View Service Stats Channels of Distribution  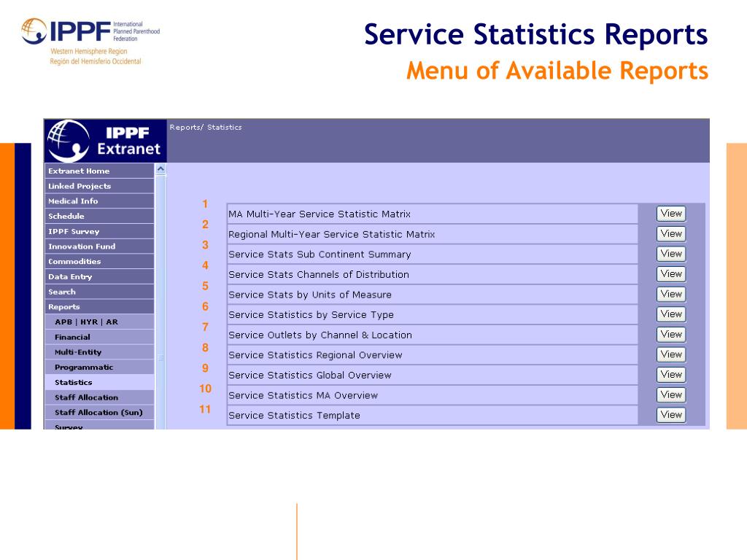point(671,274)
